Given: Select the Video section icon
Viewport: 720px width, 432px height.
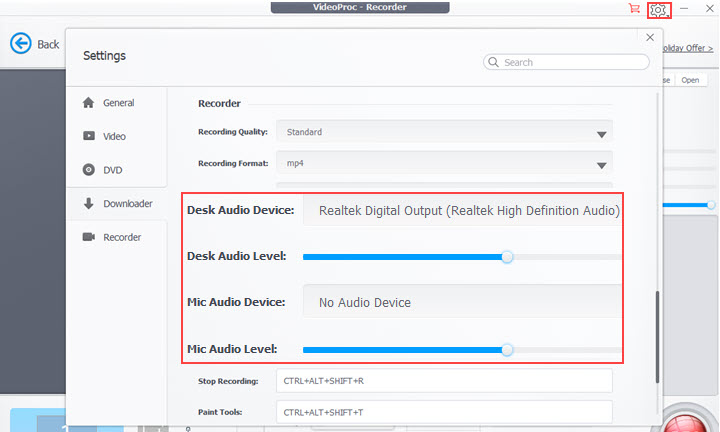Looking at the screenshot, I should pos(89,136).
